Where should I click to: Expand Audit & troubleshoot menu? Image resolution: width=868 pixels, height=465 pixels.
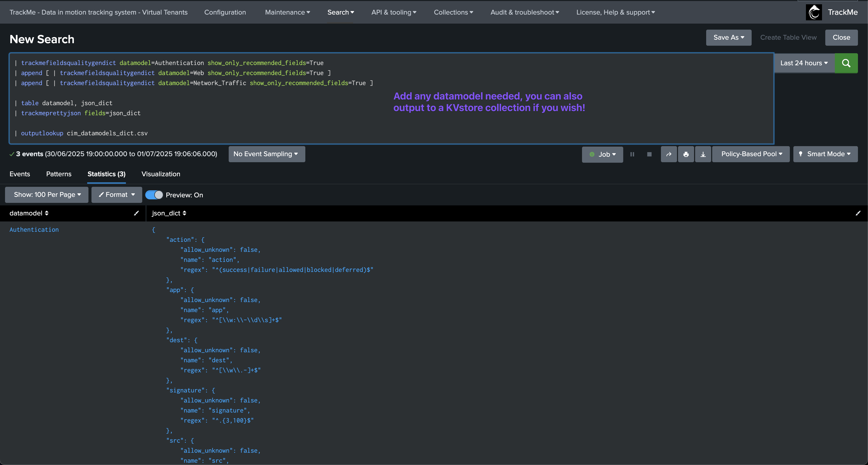525,12
